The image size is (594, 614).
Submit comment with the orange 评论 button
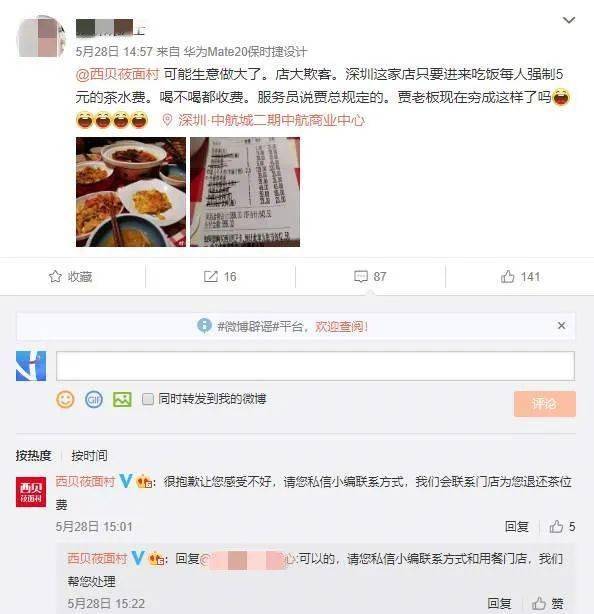[545, 404]
